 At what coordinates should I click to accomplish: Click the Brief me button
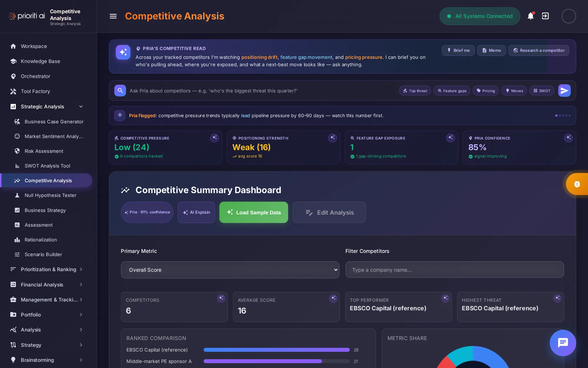(x=458, y=50)
